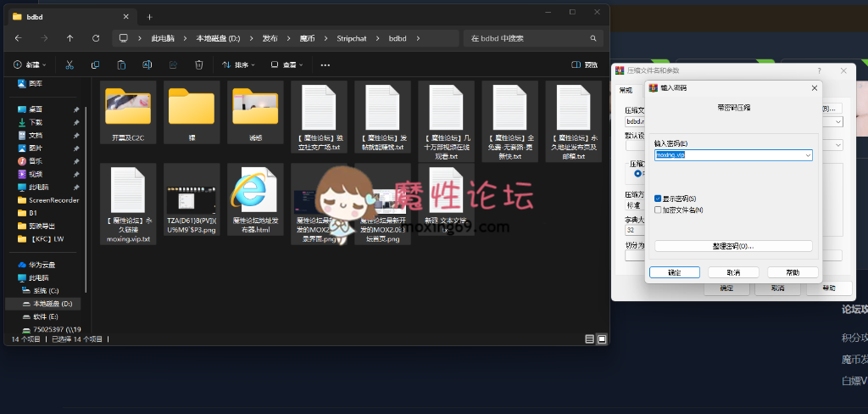Expand the chevron after 此电脑 in the address bar
This screenshot has height=414, width=868.
186,38
